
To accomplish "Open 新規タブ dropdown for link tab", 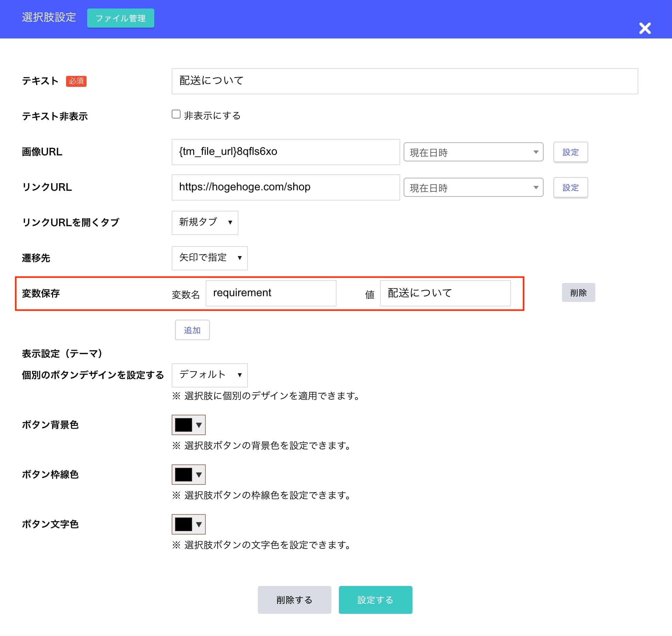I will [x=205, y=223].
